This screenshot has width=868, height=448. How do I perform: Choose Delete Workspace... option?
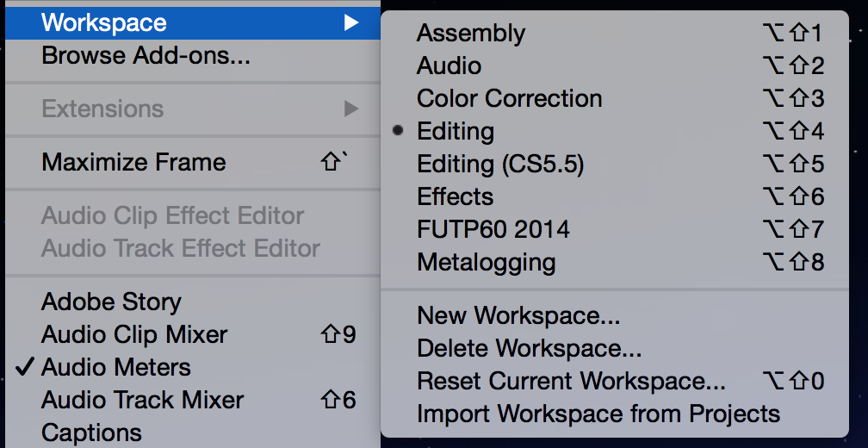point(615,348)
